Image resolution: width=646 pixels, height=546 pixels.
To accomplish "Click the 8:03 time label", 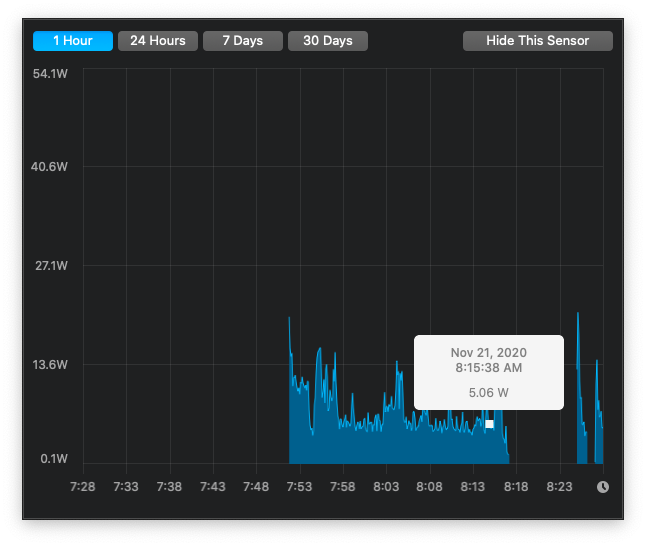I will pyautogui.click(x=386, y=487).
